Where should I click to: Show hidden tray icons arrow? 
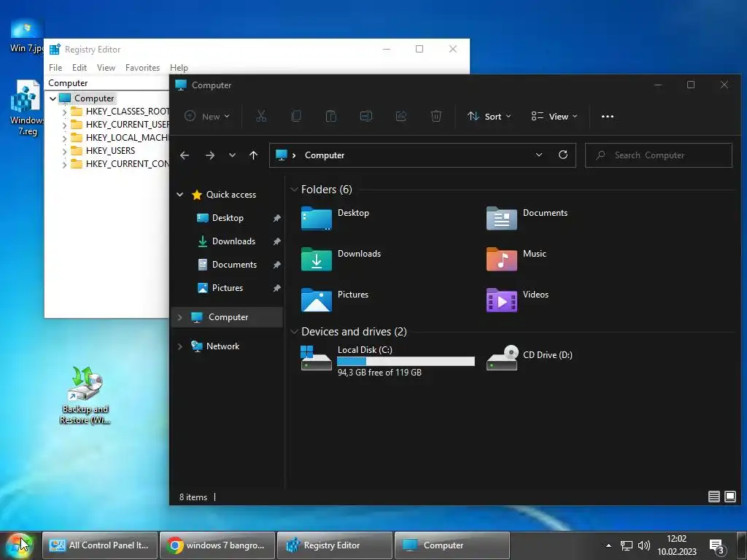pyautogui.click(x=608, y=545)
